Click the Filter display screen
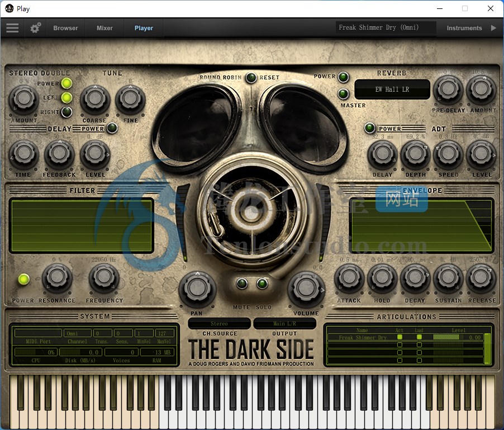Viewport: 504px width, 430px height. pos(82,225)
